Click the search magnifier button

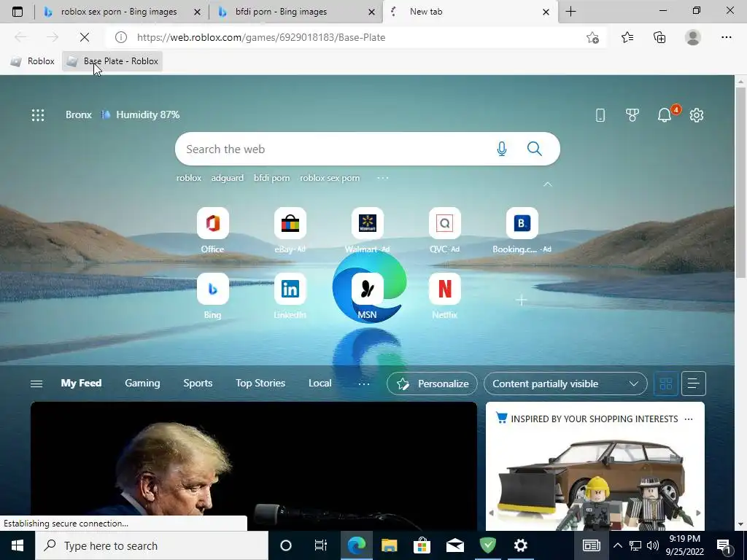click(535, 149)
